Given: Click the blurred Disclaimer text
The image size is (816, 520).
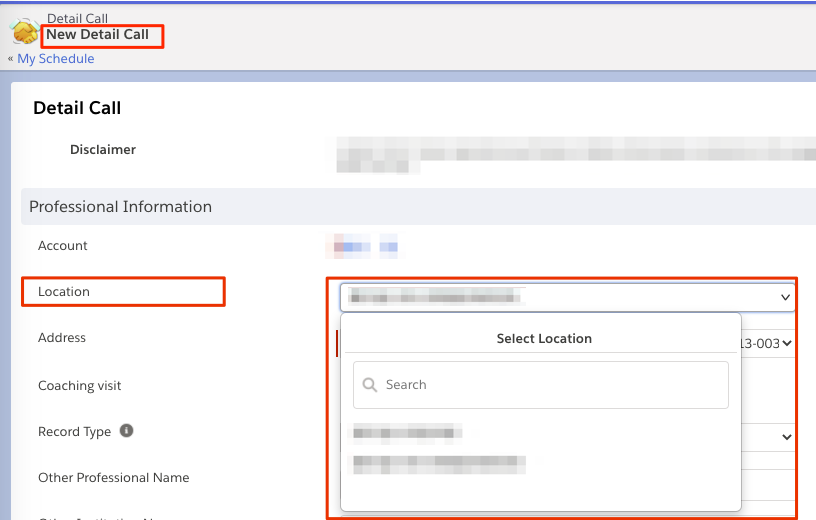Looking at the screenshot, I should pyautogui.click(x=570, y=157).
